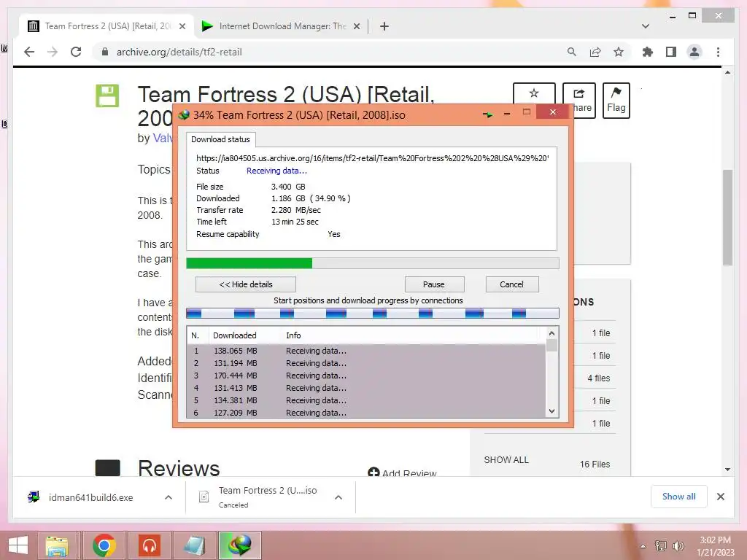Click the download URL text in IDM
Viewport: 747px width, 560px height.
coord(373,158)
